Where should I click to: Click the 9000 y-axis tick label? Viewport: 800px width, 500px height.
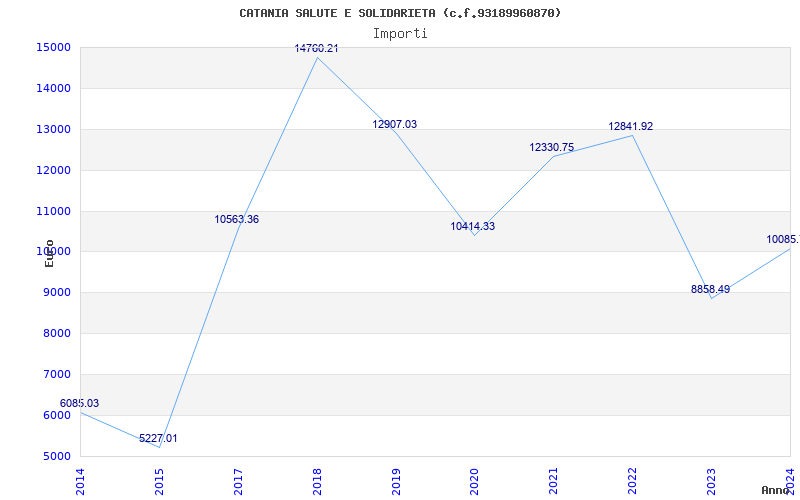(x=56, y=293)
